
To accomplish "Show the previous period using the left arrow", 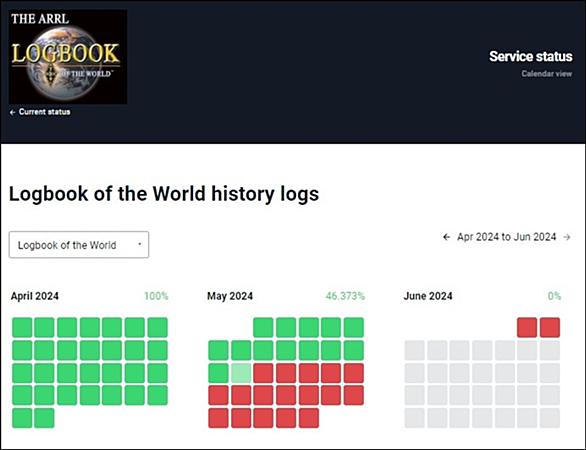I will (x=446, y=237).
